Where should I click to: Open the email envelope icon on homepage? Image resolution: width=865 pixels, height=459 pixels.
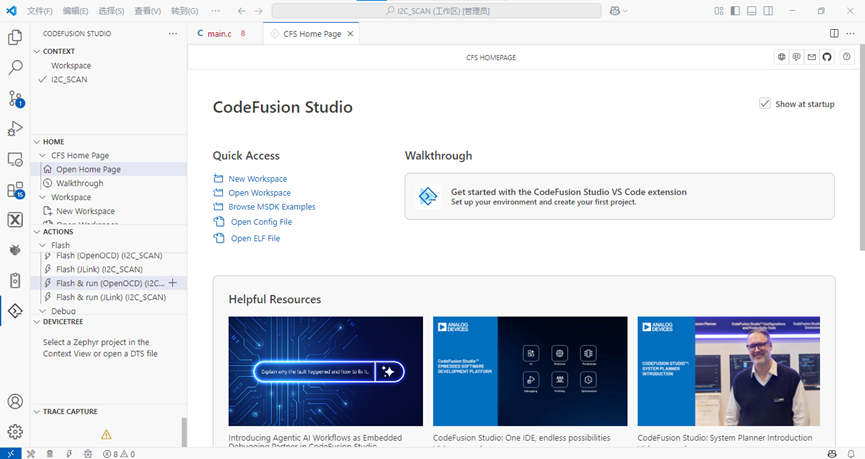point(811,57)
